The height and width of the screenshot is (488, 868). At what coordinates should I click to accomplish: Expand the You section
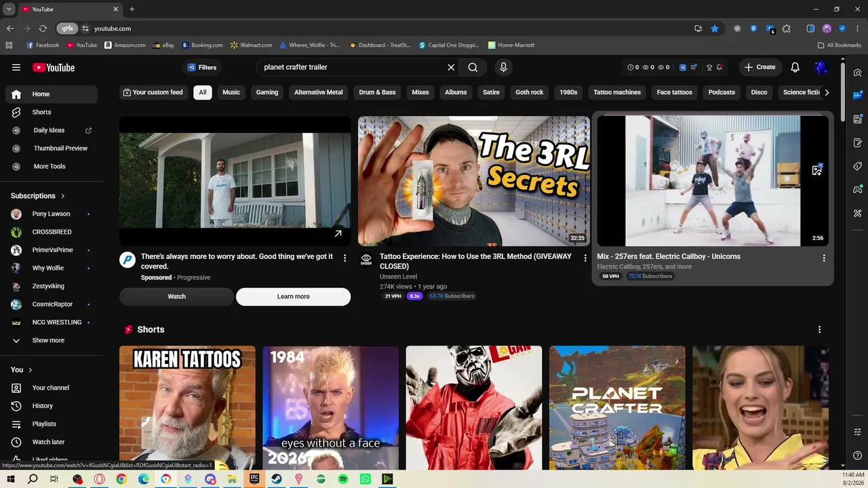22,369
